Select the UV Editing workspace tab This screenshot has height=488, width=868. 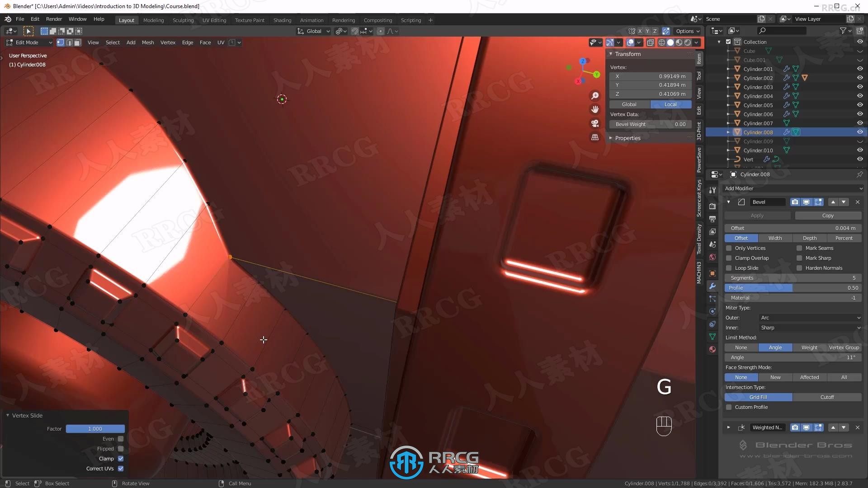[x=214, y=20]
